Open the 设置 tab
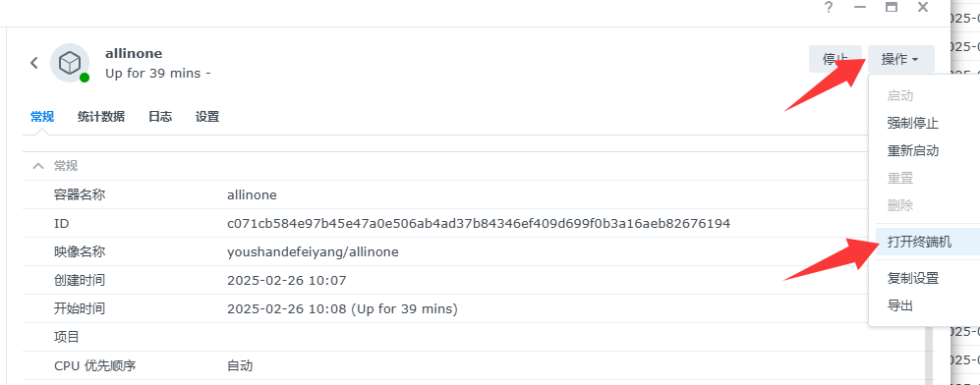Image resolution: width=980 pixels, height=385 pixels. pos(206,117)
